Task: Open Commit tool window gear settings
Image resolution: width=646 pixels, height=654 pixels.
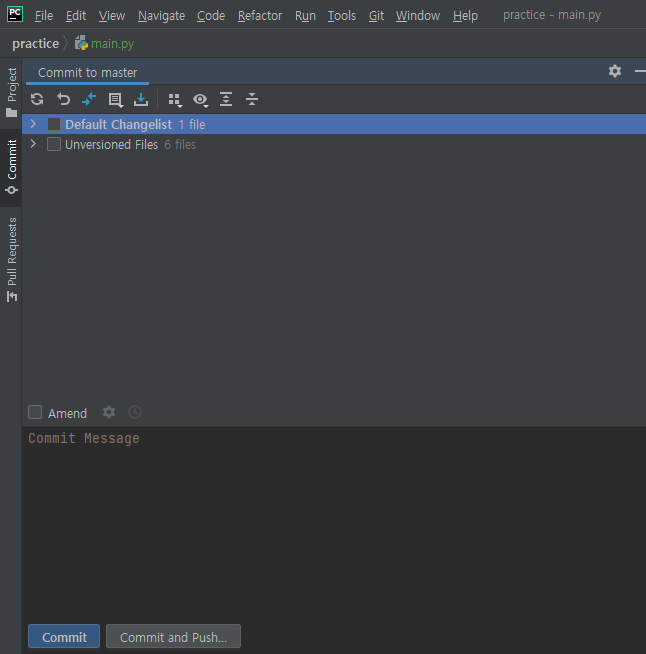Action: 615,71
